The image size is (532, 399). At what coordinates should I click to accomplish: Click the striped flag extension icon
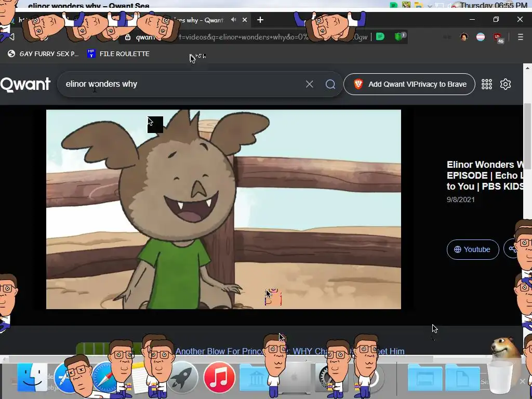[481, 37]
